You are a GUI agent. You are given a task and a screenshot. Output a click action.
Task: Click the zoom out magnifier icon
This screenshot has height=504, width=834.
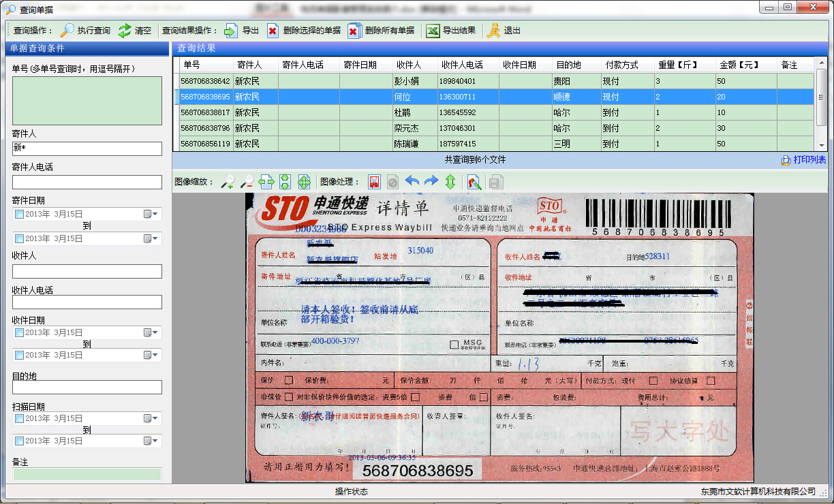[247, 182]
